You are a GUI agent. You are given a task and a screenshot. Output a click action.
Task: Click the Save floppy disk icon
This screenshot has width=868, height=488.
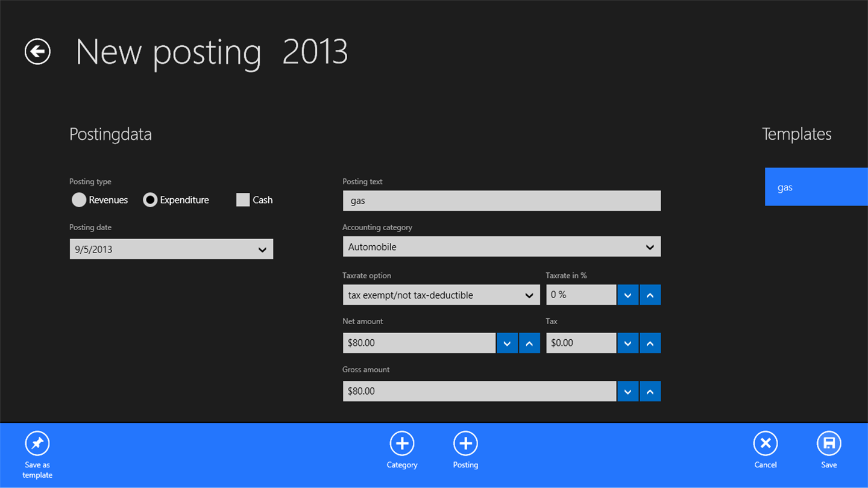pyautogui.click(x=829, y=444)
